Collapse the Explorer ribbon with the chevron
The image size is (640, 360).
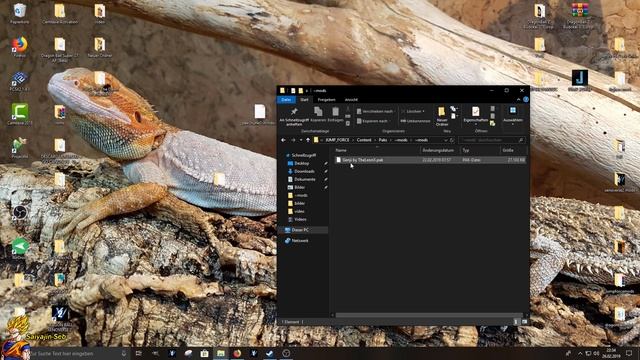tap(518, 100)
